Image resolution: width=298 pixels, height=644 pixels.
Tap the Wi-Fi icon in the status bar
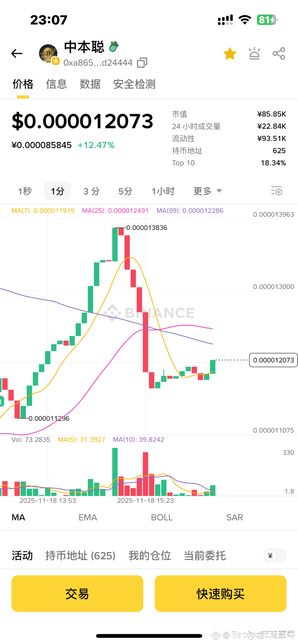(x=245, y=20)
